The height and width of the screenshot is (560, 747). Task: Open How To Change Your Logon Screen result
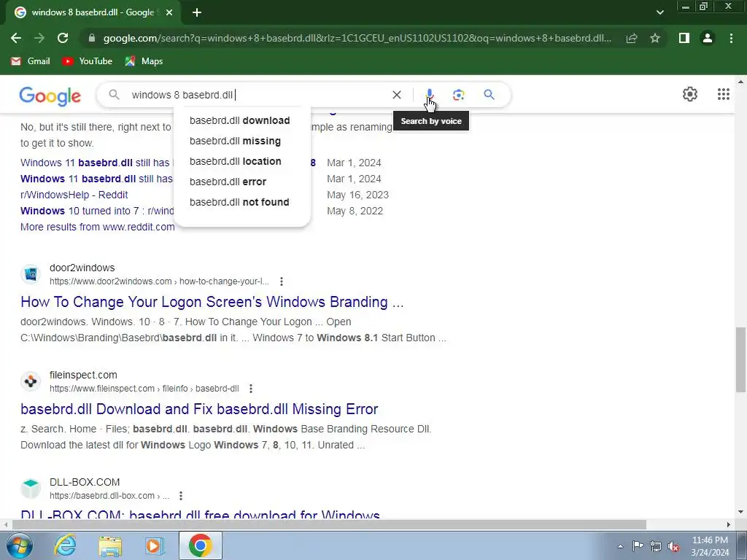[212, 302]
